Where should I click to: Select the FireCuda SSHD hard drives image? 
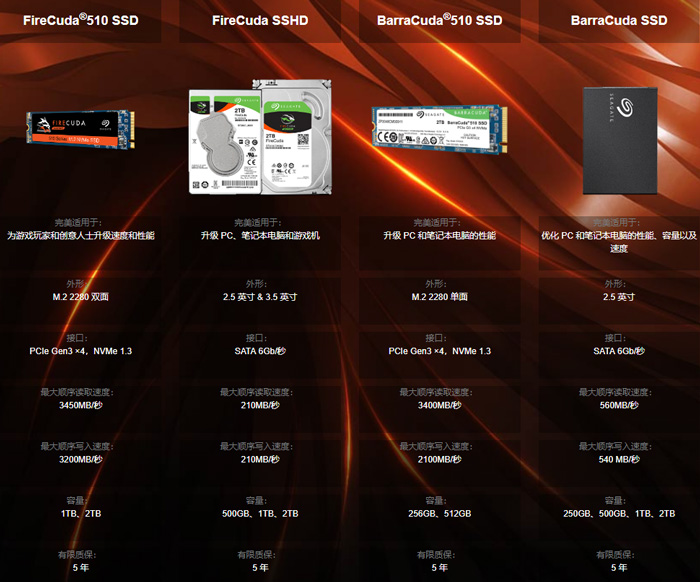click(x=260, y=137)
